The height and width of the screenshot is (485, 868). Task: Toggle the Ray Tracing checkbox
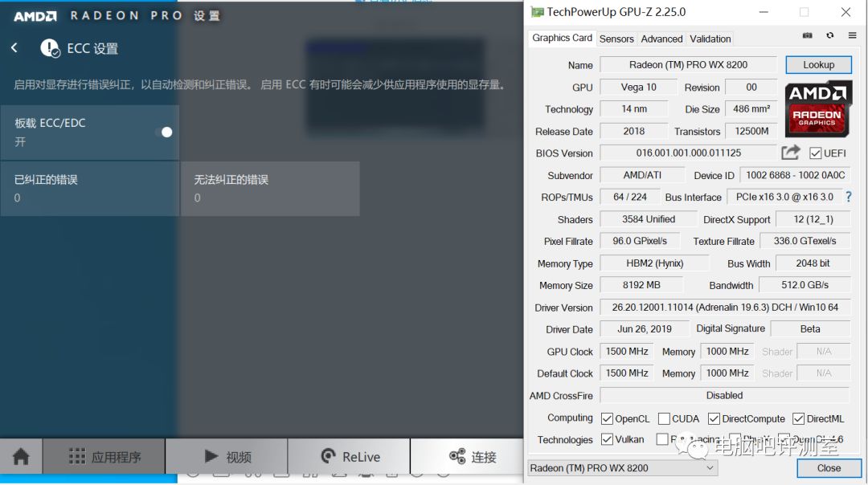click(662, 439)
